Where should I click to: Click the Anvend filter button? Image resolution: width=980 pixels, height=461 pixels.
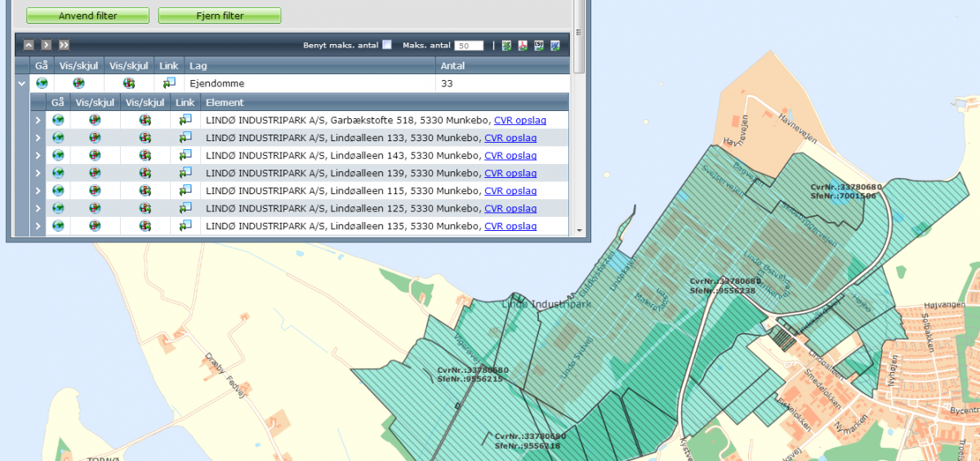click(x=87, y=16)
